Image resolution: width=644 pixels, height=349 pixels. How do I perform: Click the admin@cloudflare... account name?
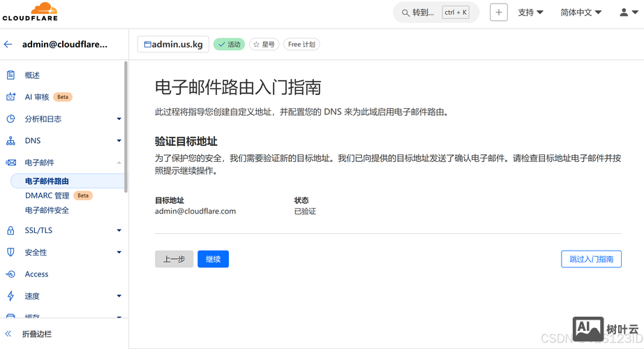tap(65, 45)
